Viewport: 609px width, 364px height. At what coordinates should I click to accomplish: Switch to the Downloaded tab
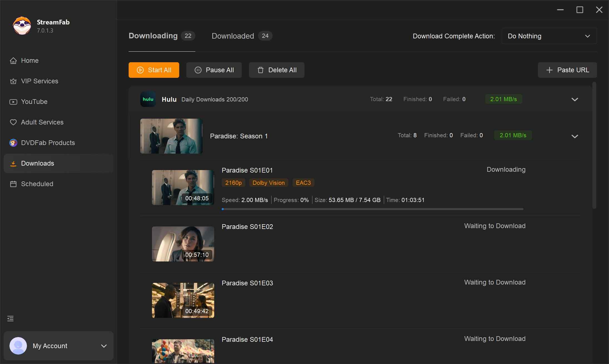click(233, 36)
